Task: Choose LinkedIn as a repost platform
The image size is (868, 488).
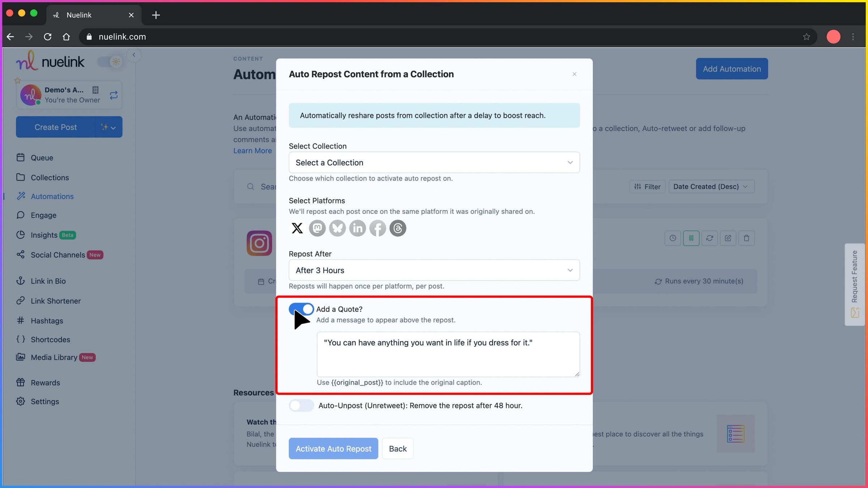Action: tap(358, 228)
